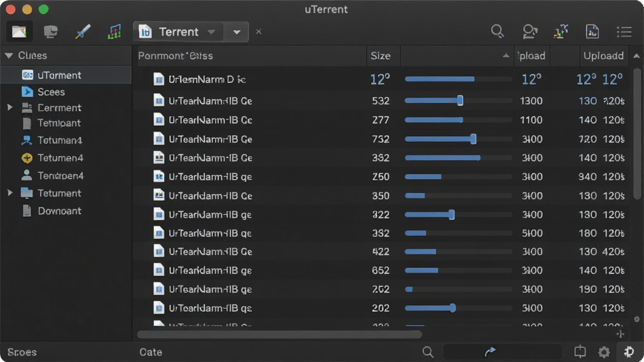Screen dimensions: 644x362
Task: Open the user account toolbar icon
Action: pos(530,31)
